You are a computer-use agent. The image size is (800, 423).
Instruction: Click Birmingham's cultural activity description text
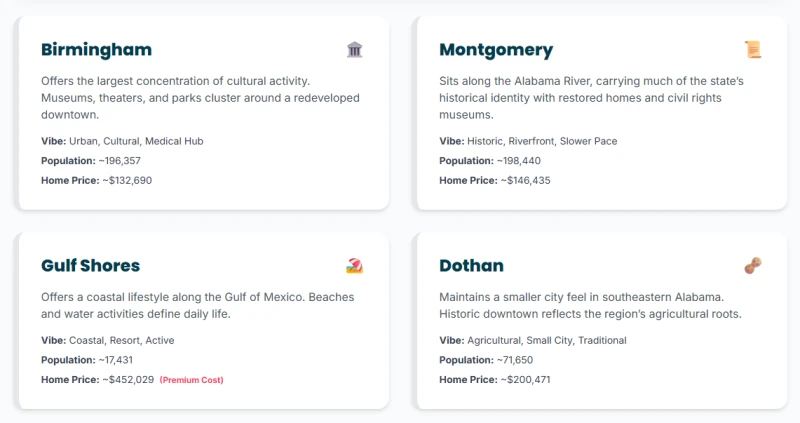click(200, 98)
